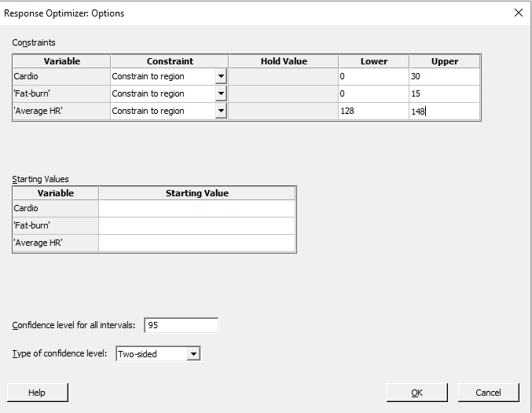Close the Response Optimizer Options dialog
Viewport: 532px width, 413px height.
tap(518, 13)
